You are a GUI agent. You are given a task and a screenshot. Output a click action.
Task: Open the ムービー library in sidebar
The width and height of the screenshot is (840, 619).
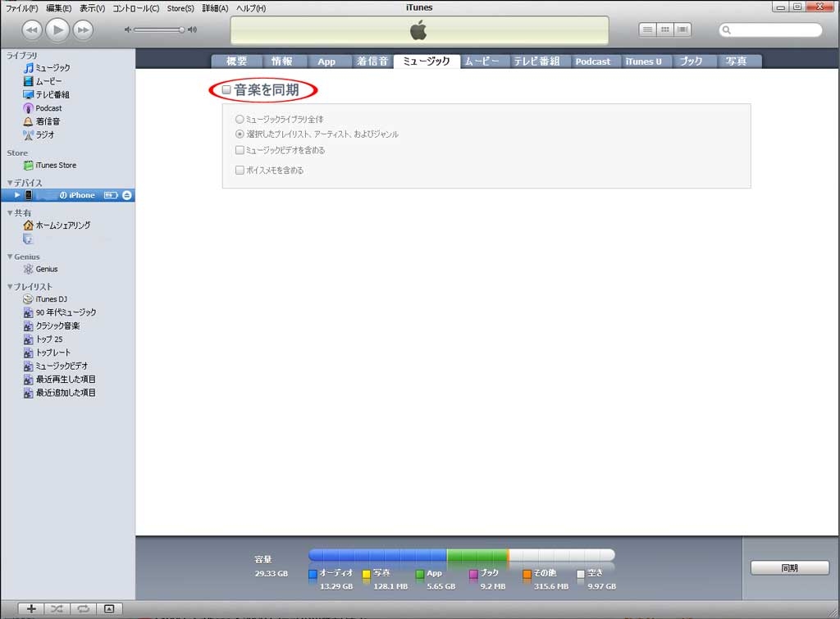pyautogui.click(x=43, y=81)
